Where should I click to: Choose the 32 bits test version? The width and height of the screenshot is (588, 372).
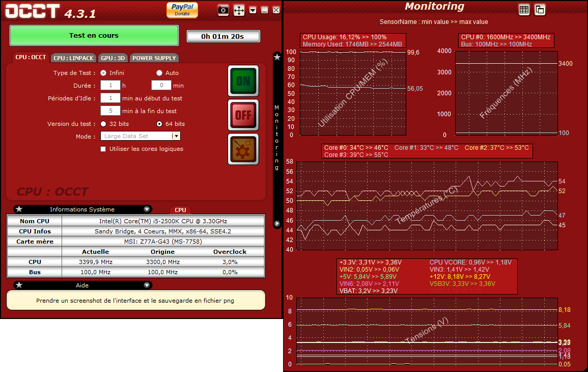(104, 124)
